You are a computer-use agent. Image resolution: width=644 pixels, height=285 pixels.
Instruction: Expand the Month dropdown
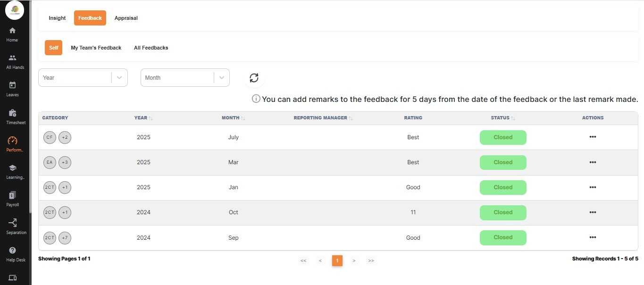tap(222, 78)
